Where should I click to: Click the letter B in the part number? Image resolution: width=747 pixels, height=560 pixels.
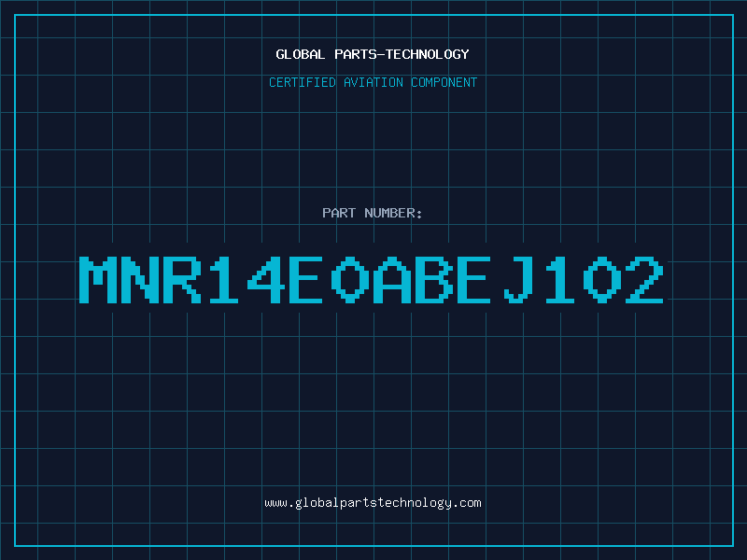click(x=434, y=280)
